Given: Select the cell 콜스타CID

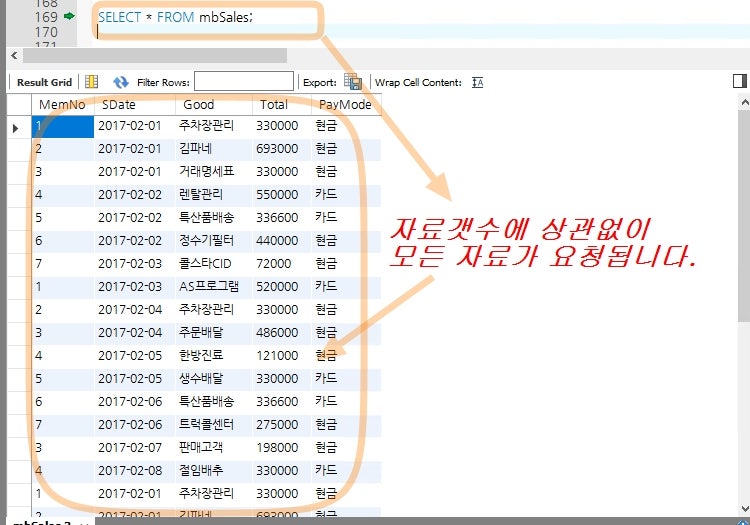Looking at the screenshot, I should 213,263.
